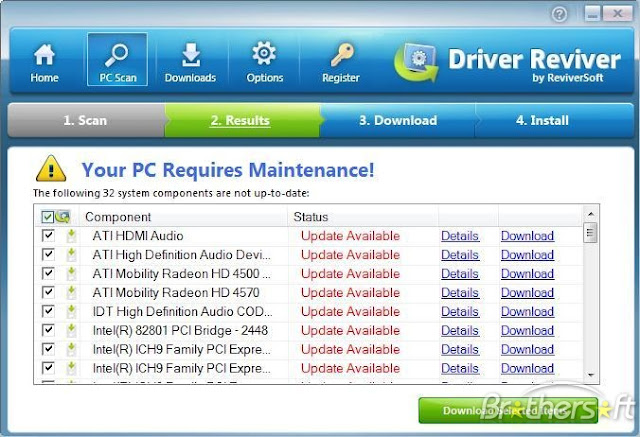Open Details for Intel 82801 PCI Bridge

tap(460, 331)
